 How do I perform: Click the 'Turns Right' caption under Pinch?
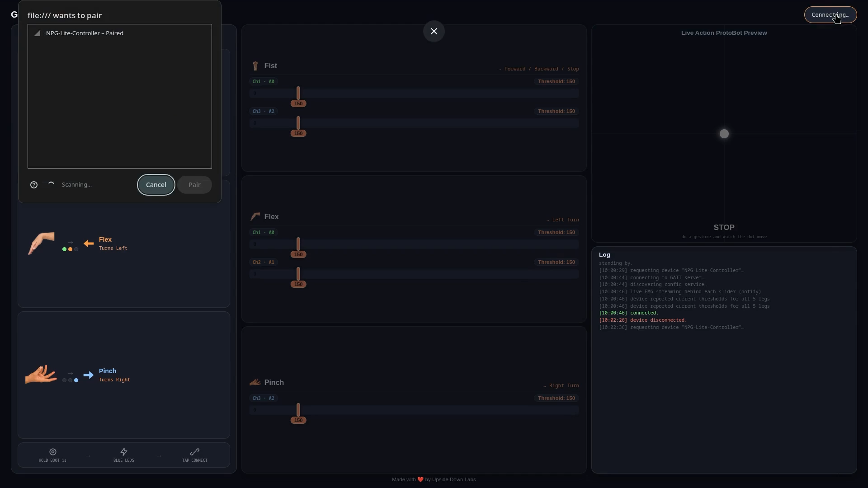(x=114, y=380)
